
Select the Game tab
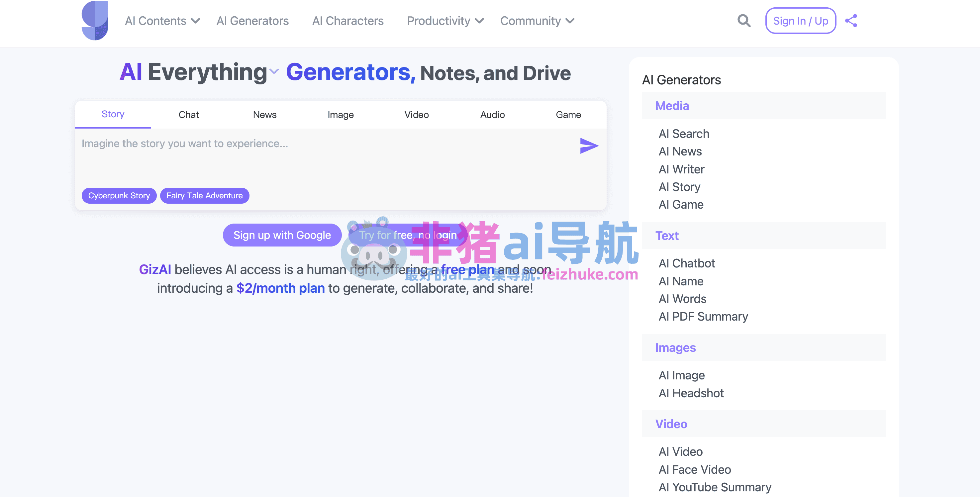pos(568,115)
